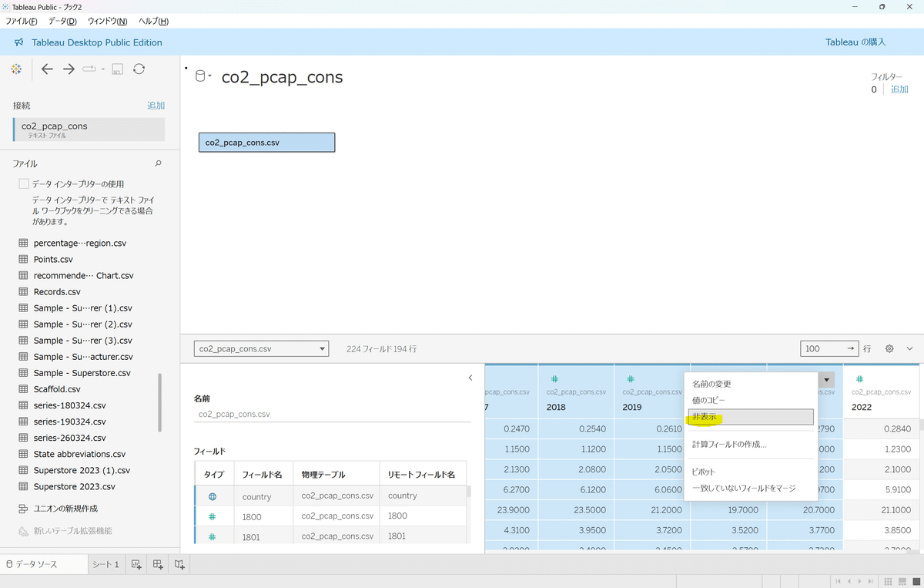Click the back arrow in toolbar
This screenshot has width=924, height=588.
[47, 69]
